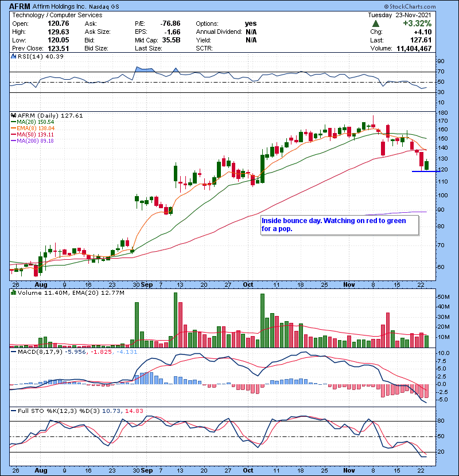Click the company name Affirm Holdings Inc.

tap(60, 6)
